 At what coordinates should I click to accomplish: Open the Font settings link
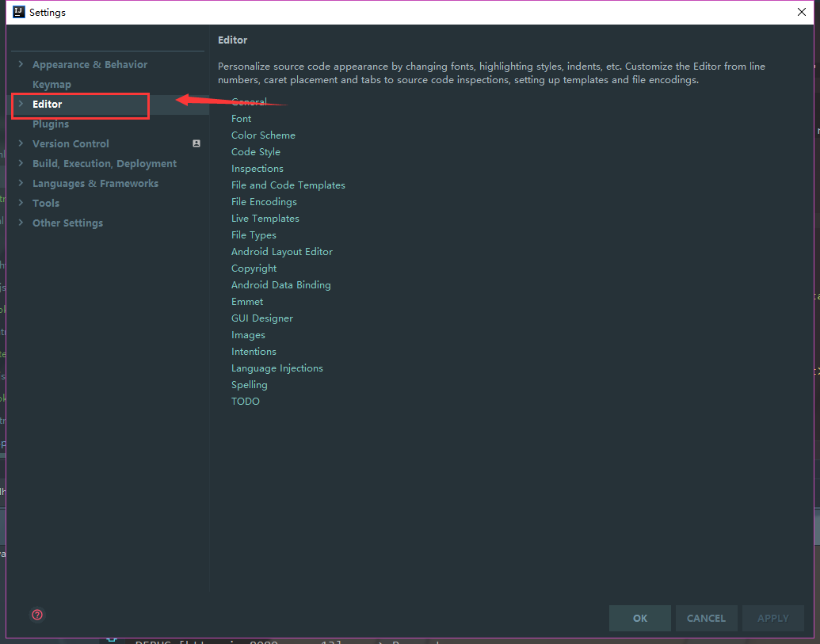point(241,118)
